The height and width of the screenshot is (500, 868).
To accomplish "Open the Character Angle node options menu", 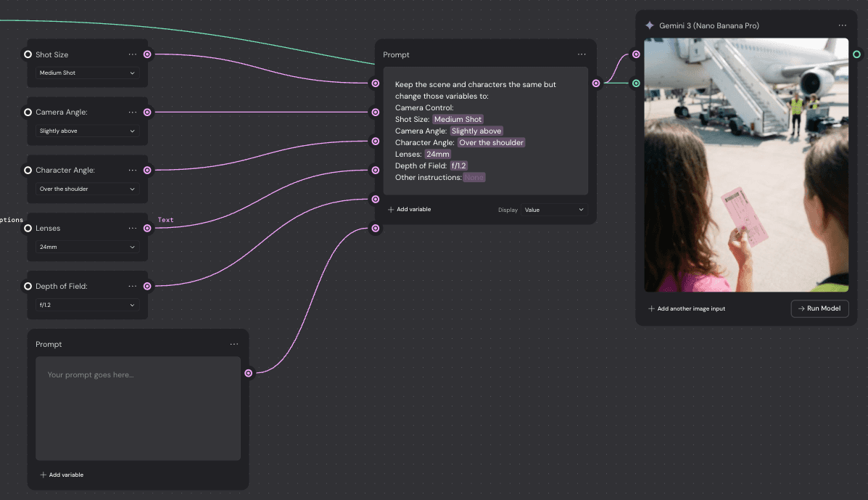I will [x=132, y=170].
